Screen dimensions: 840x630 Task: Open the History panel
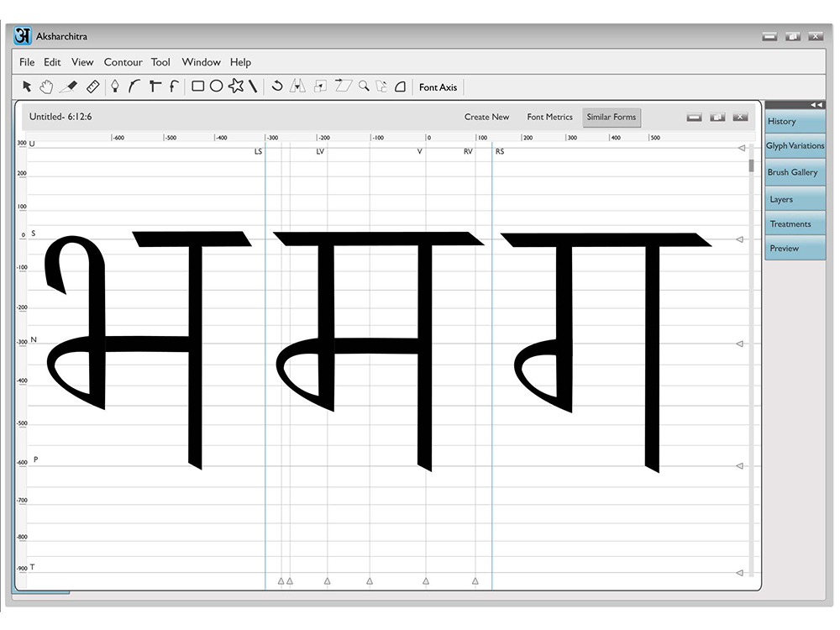coord(795,121)
